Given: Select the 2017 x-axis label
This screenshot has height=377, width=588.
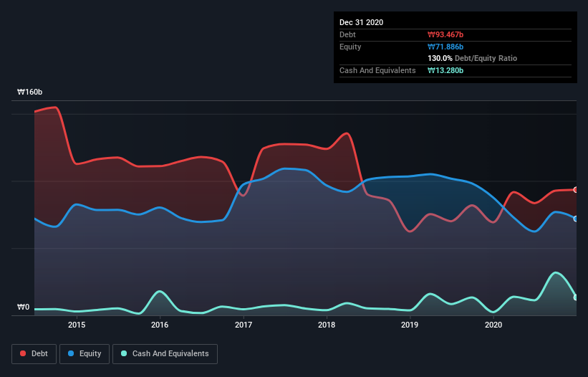Looking at the screenshot, I should pos(244,325).
